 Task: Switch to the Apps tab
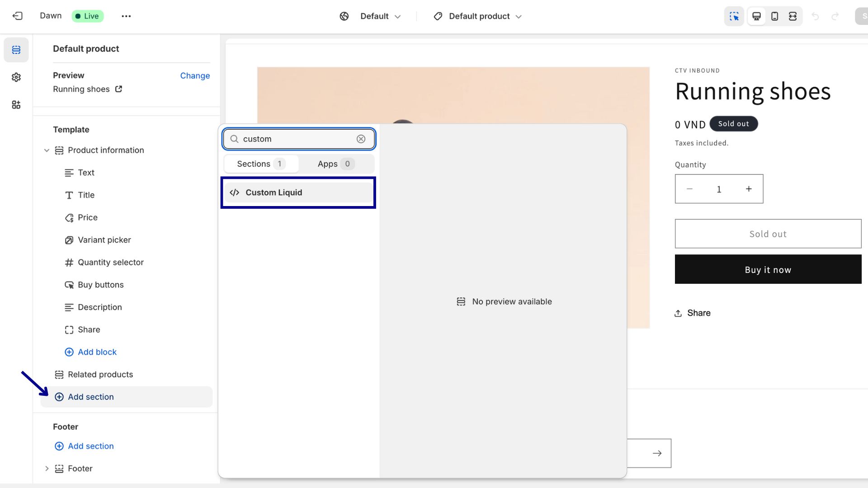(x=336, y=164)
